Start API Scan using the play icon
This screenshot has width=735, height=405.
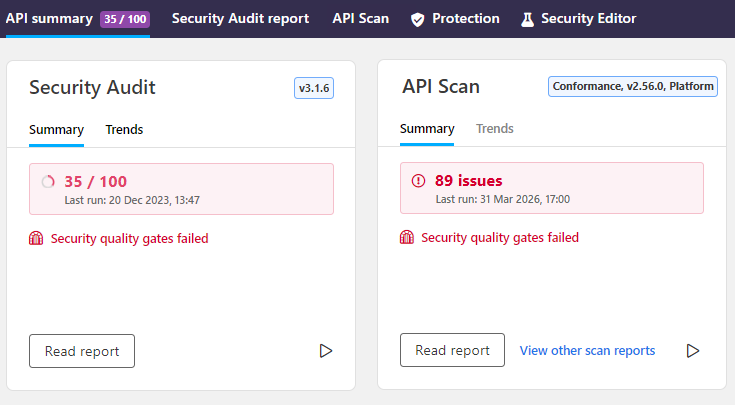coord(692,350)
